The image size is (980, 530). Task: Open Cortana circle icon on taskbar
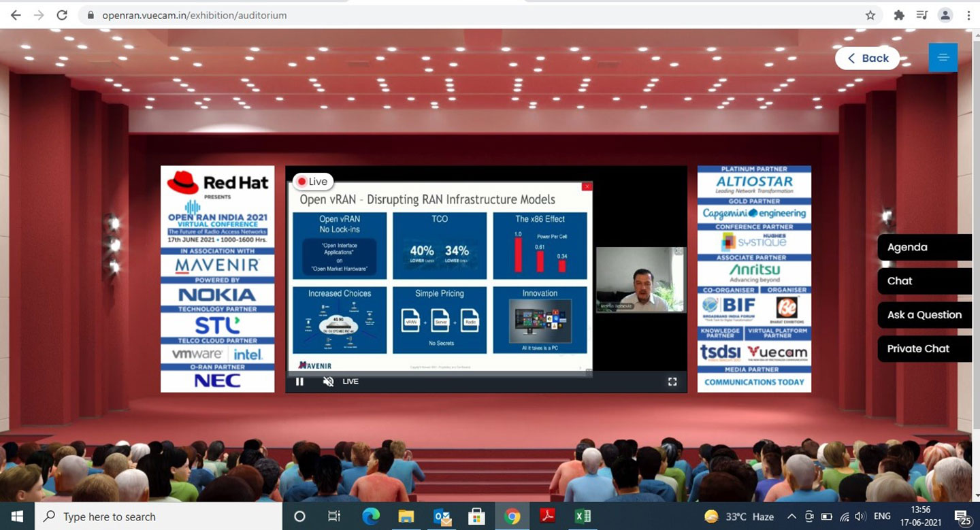pos(299,516)
